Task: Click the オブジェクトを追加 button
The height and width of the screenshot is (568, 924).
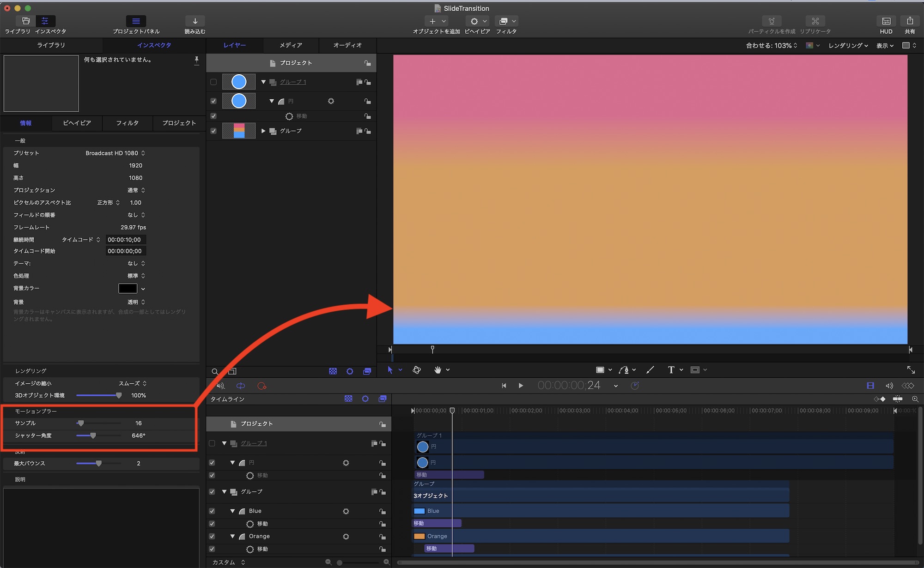Action: click(432, 21)
